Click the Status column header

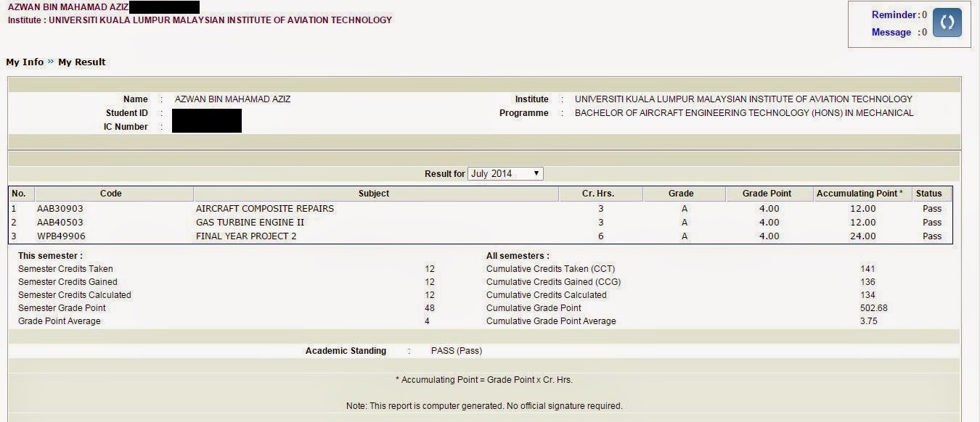pyautogui.click(x=929, y=194)
